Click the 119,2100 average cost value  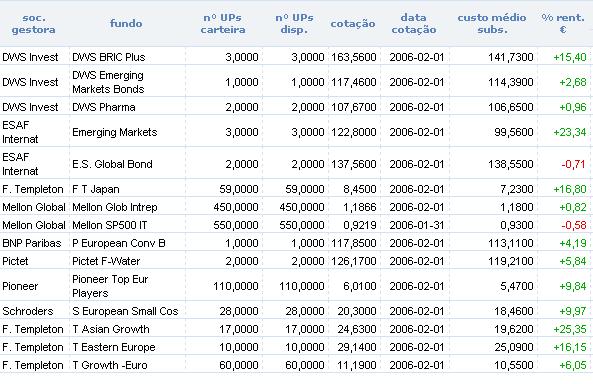coord(511,261)
